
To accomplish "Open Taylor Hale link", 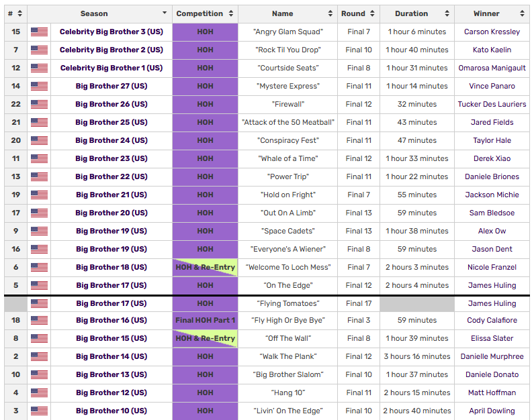I will (492, 140).
